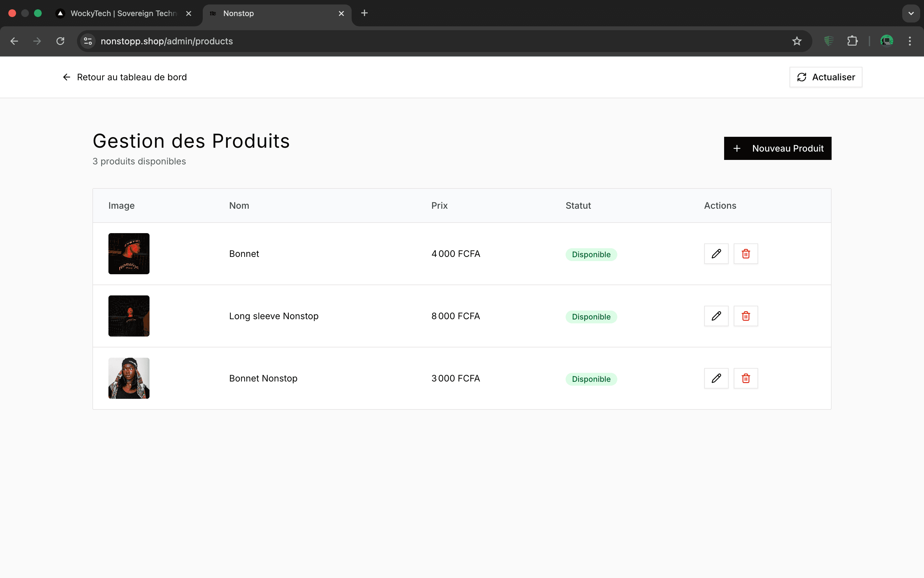Click the Long sleeve Nonstop name cell

(274, 316)
